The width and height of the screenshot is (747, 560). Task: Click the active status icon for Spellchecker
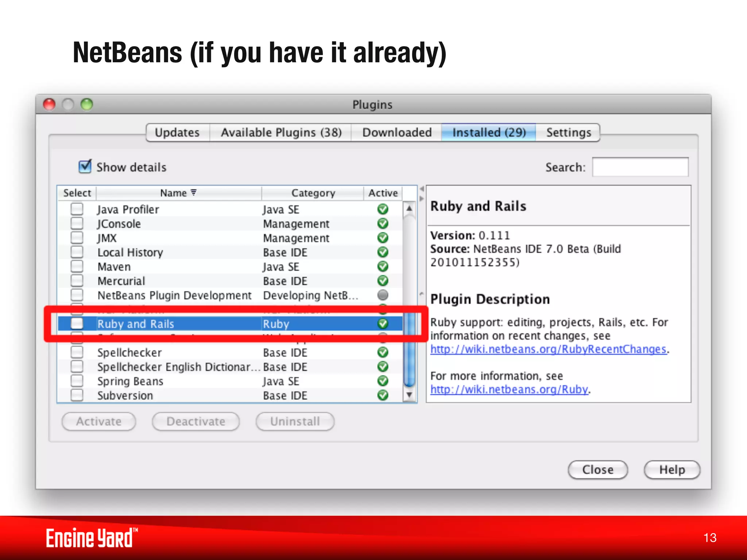coord(383,352)
